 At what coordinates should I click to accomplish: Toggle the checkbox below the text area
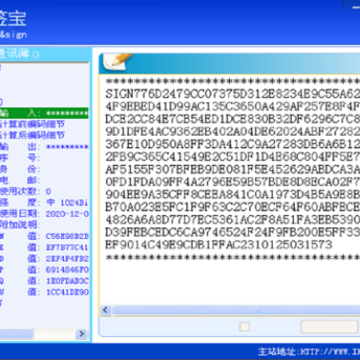pyautogui.click(x=245, y=327)
